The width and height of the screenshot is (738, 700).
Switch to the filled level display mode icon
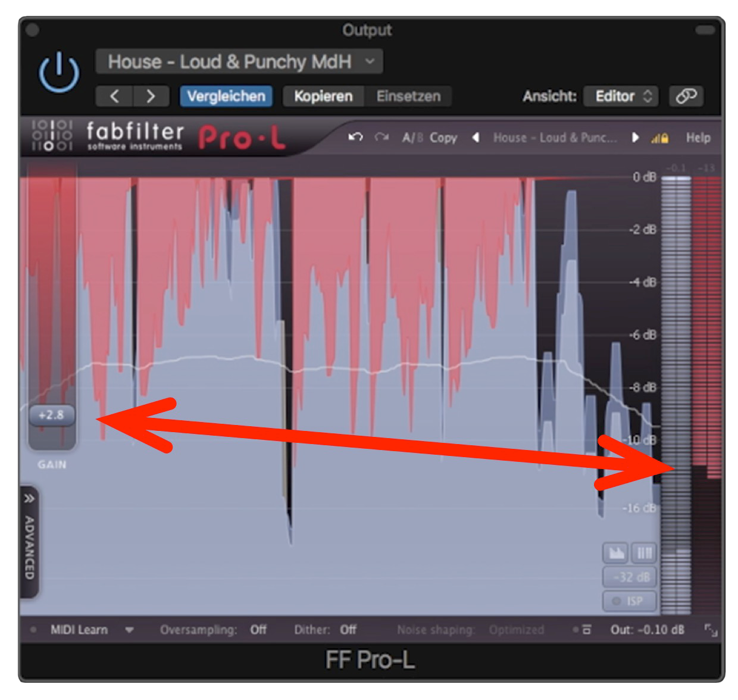(617, 553)
